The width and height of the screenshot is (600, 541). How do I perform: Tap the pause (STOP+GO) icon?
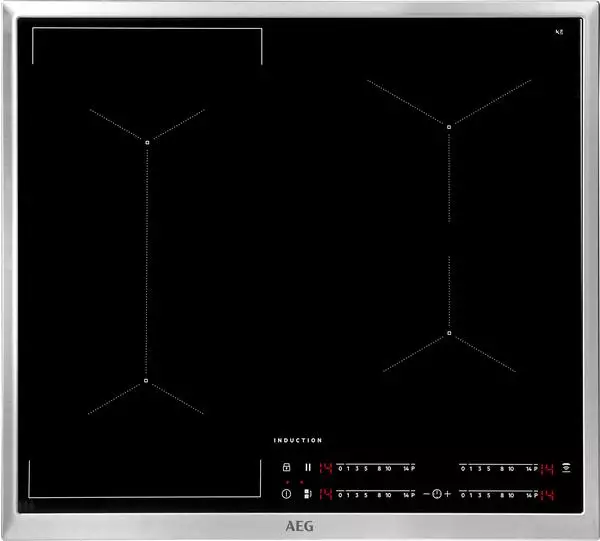pyautogui.click(x=308, y=467)
